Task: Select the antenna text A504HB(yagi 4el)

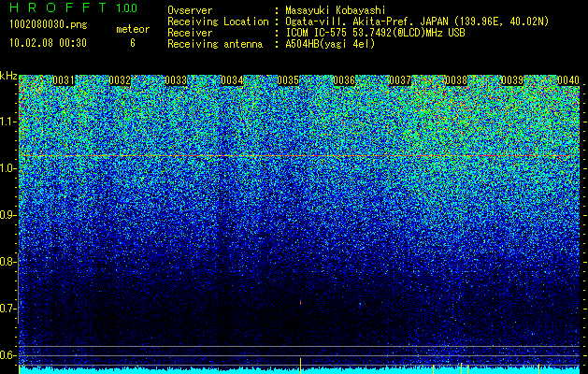Action: (330, 44)
